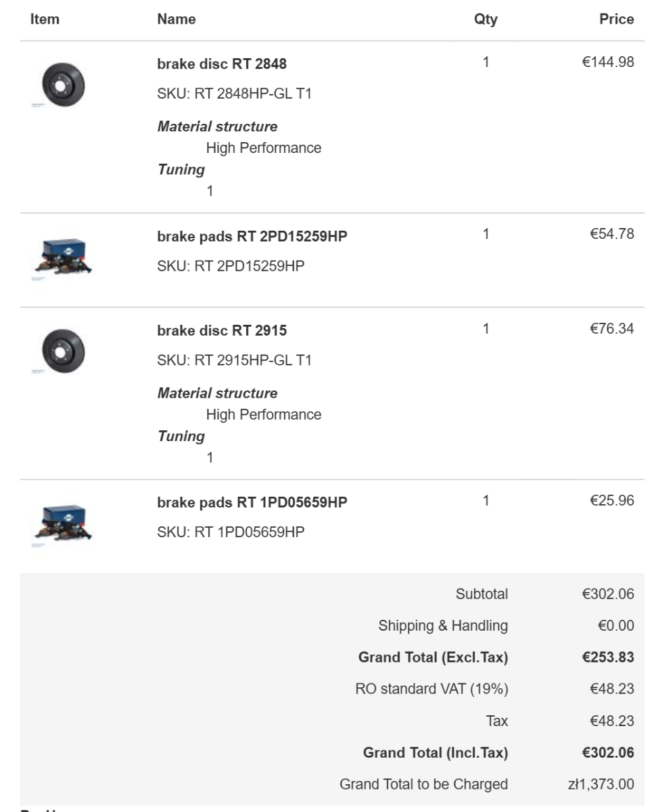Viewport: 654px width, 812px height.
Task: Click the Name column header
Action: [177, 20]
